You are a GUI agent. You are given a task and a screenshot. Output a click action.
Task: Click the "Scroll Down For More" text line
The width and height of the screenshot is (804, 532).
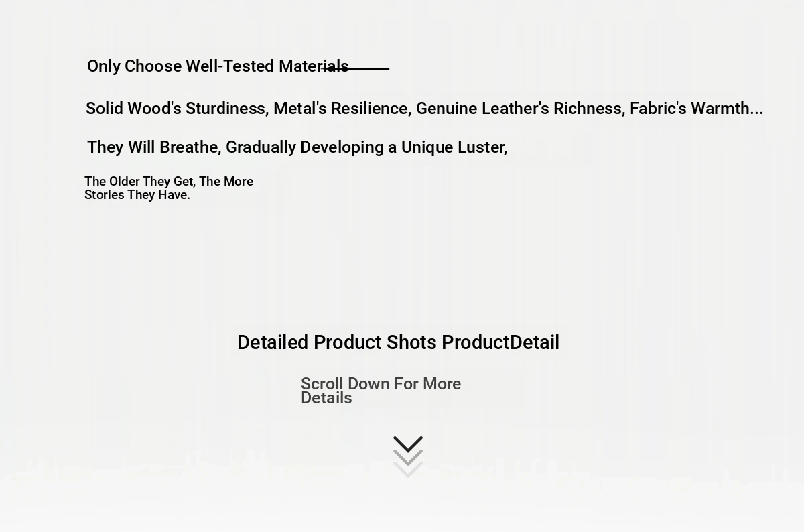pos(381,384)
